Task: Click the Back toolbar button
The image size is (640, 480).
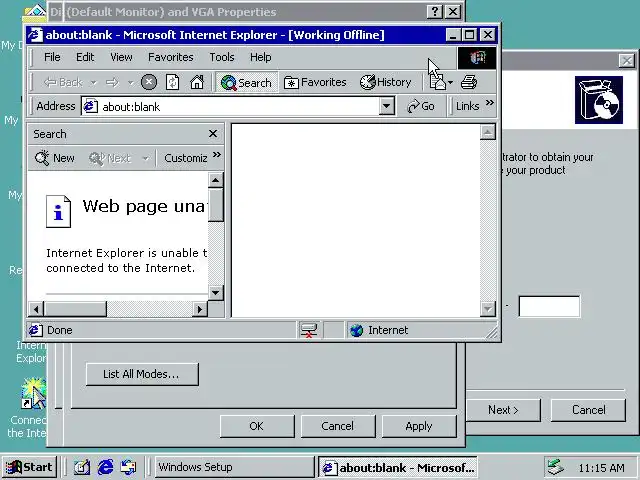Action: (63, 82)
